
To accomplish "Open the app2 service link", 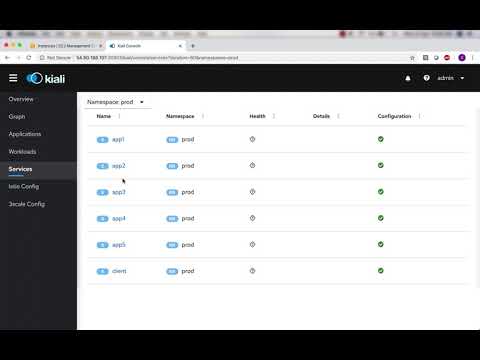I will pyautogui.click(x=119, y=166).
